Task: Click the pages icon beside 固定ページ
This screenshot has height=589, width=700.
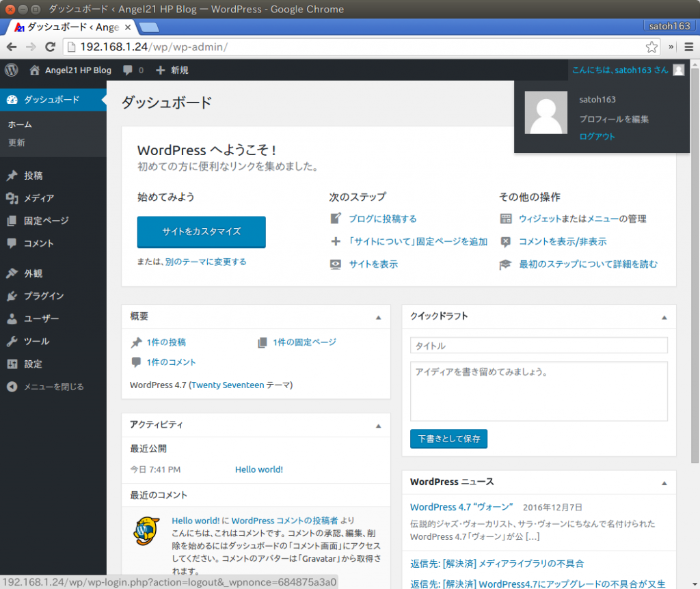Action: click(x=12, y=221)
